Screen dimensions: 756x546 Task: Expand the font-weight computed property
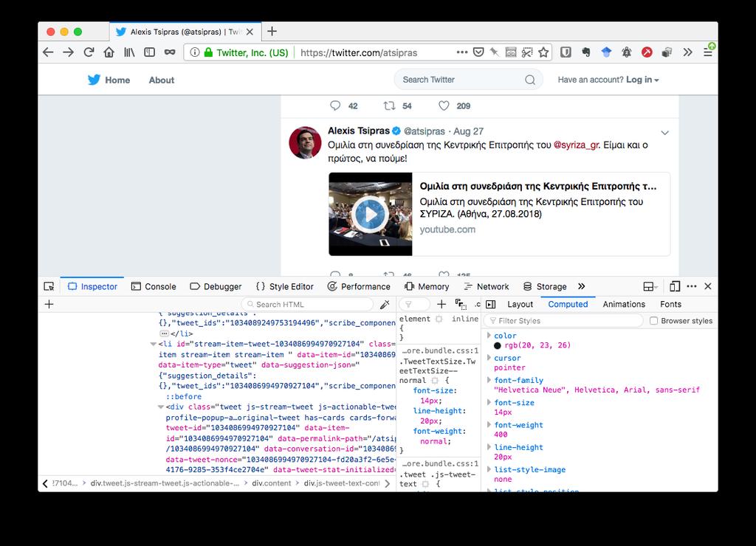point(489,424)
